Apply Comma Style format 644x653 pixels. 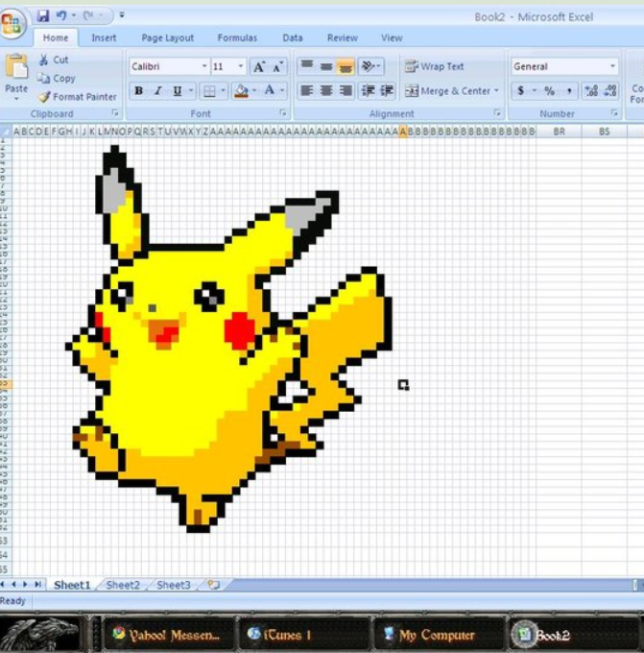coord(569,91)
